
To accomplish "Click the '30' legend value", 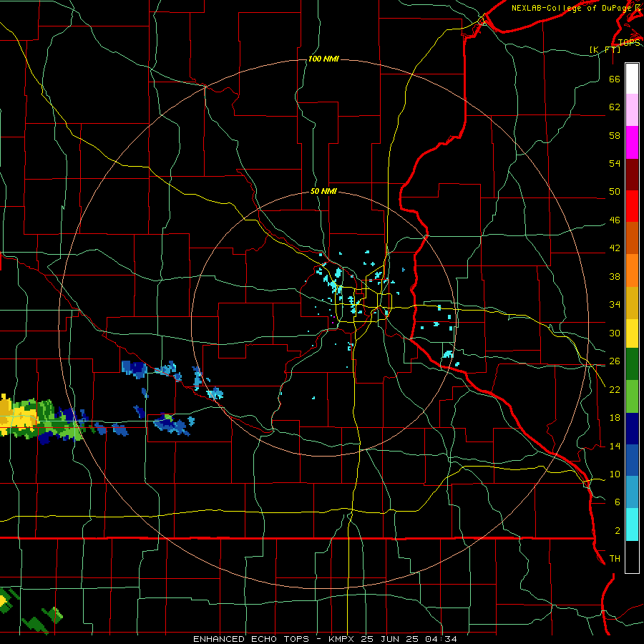I will 615,333.
